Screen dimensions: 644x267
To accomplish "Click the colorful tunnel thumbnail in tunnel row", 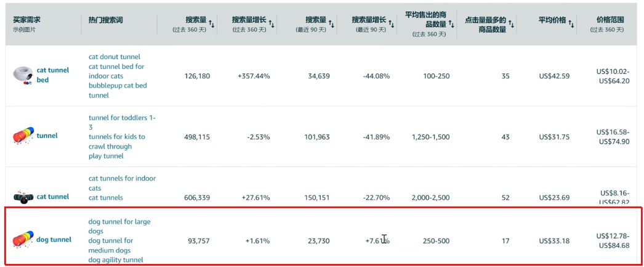I will 23,136.
